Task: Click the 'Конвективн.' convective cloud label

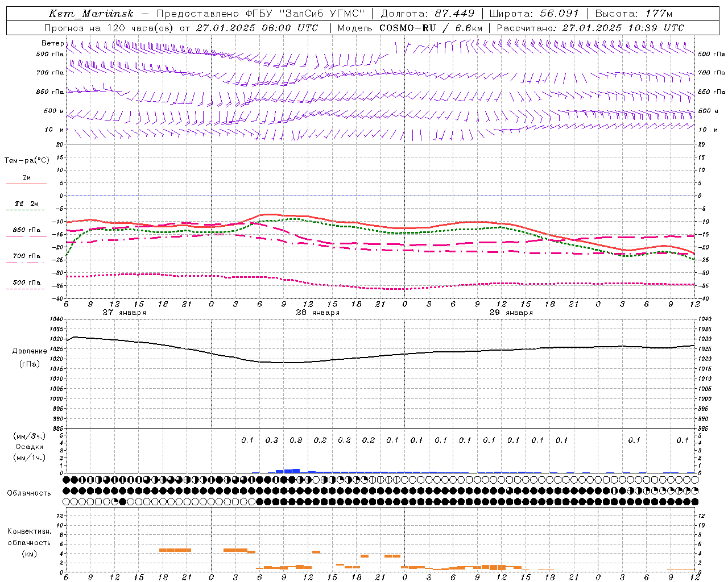Action: click(30, 531)
